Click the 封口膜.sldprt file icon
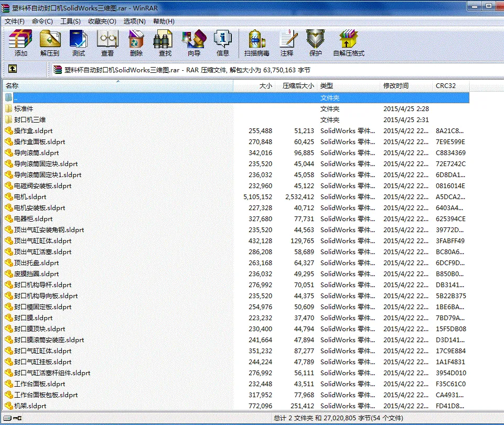This screenshot has height=425, width=504. click(9, 318)
